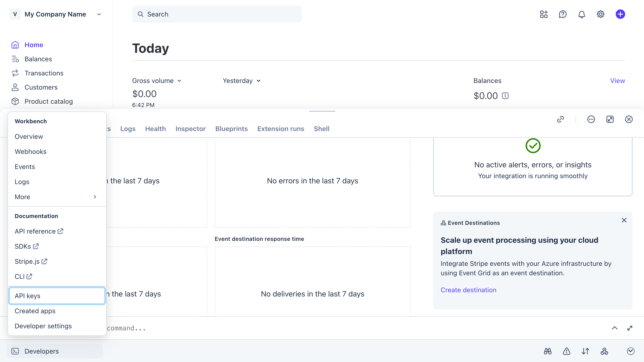Switch to the Health tab
This screenshot has width=644, height=362.
155,129
